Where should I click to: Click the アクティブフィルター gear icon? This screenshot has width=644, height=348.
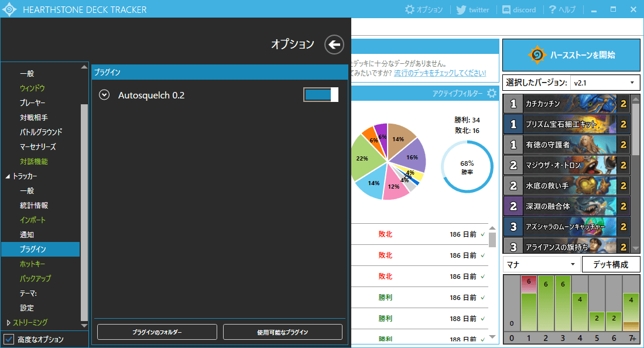pyautogui.click(x=492, y=93)
